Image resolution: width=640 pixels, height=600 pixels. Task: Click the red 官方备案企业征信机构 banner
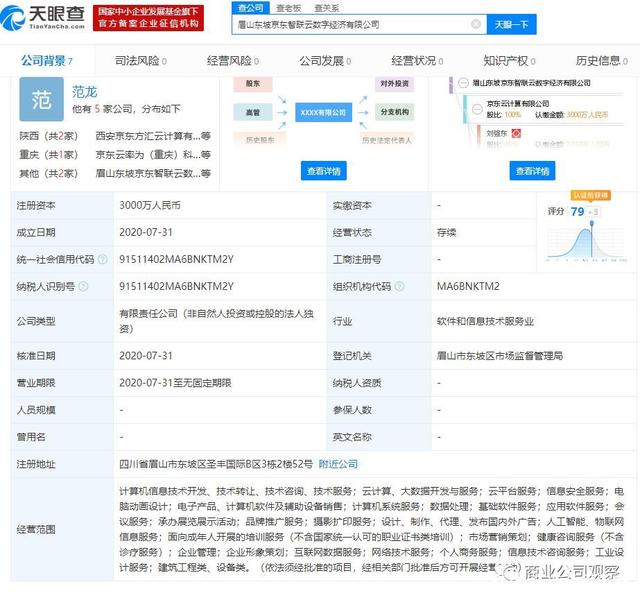coord(148,18)
